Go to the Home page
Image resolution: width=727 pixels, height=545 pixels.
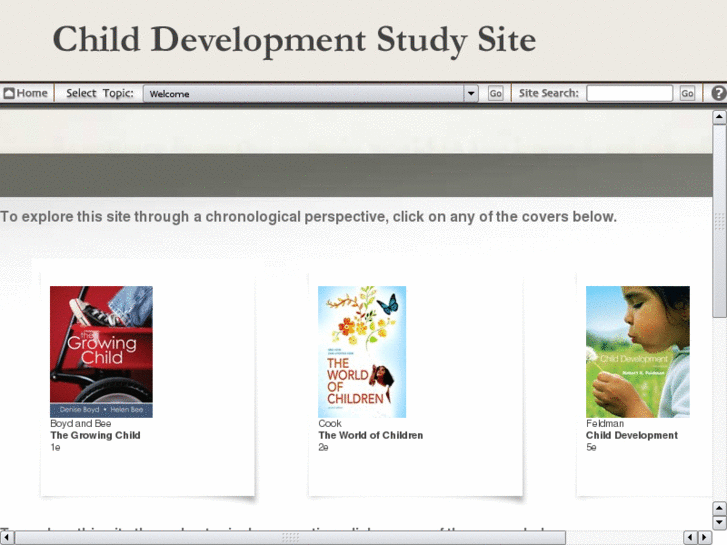pyautogui.click(x=26, y=93)
